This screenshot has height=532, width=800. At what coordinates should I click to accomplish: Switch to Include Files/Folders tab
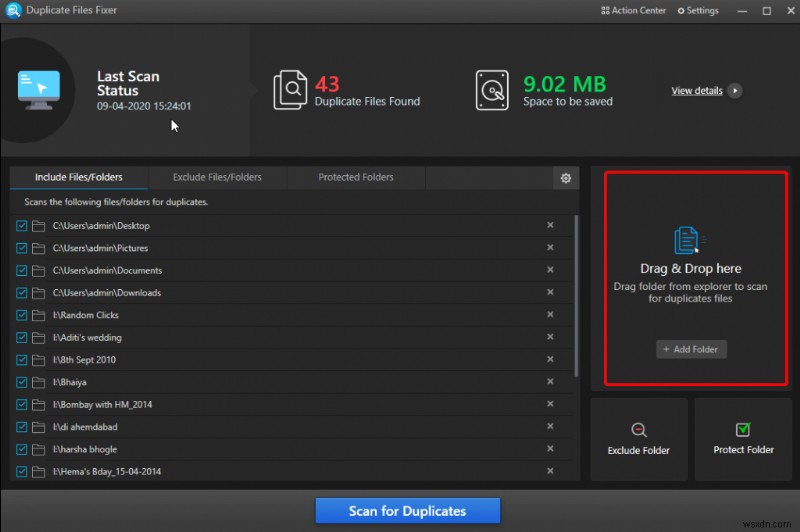pyautogui.click(x=79, y=177)
